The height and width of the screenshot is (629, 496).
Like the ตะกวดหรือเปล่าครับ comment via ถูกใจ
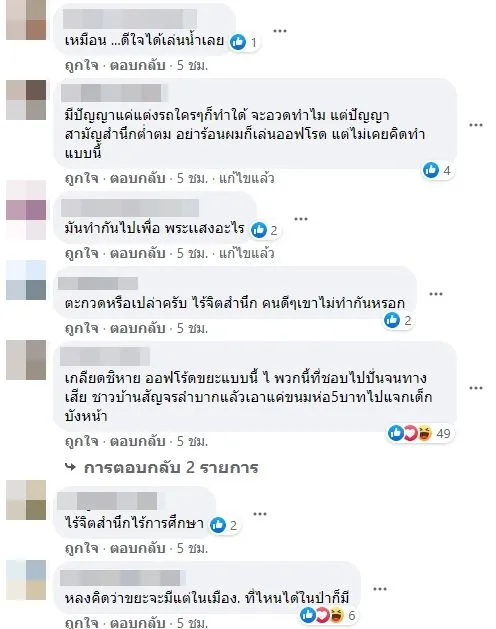click(81, 328)
